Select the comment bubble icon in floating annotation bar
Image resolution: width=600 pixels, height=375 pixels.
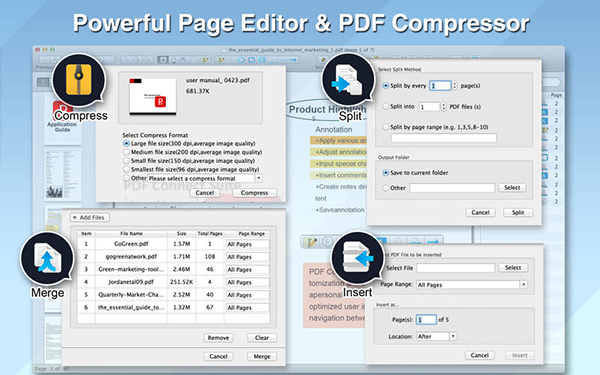[328, 242]
